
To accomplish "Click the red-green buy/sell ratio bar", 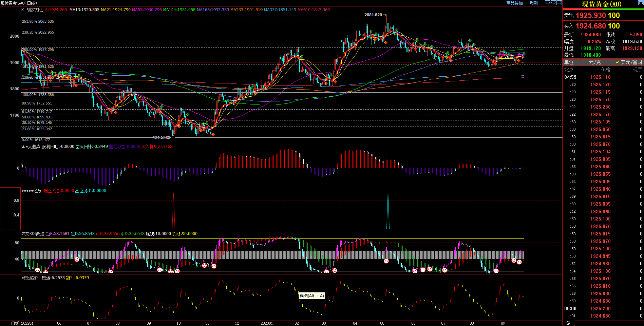I will 603,9.
